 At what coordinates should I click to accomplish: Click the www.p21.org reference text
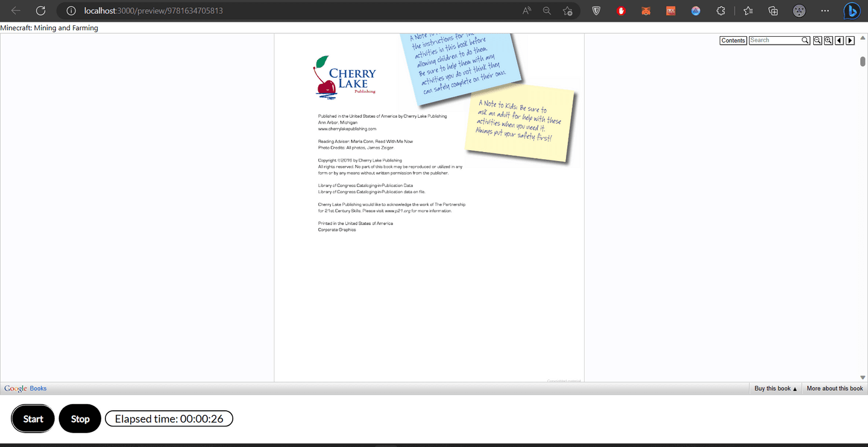tap(397, 211)
